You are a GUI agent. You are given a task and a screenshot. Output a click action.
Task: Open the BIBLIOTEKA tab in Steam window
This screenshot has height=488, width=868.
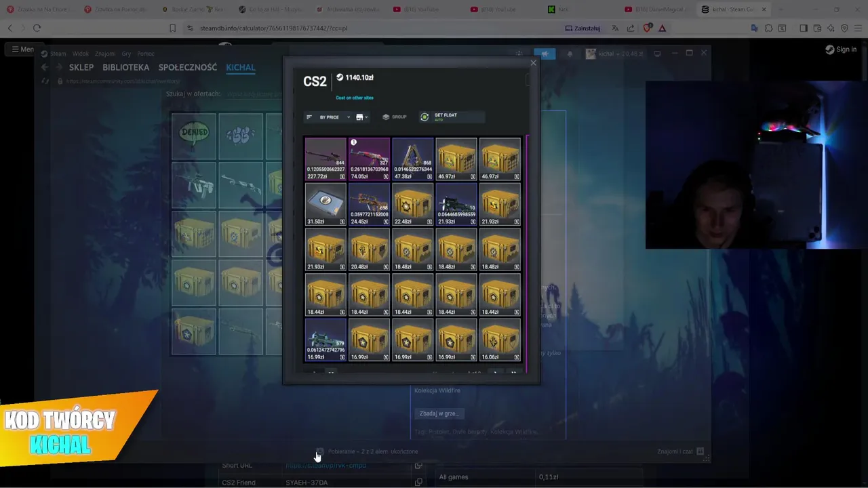pyautogui.click(x=126, y=68)
